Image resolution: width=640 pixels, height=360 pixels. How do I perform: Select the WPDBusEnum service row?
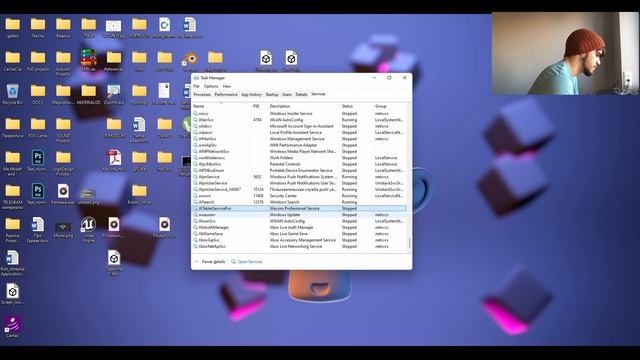tap(300, 171)
